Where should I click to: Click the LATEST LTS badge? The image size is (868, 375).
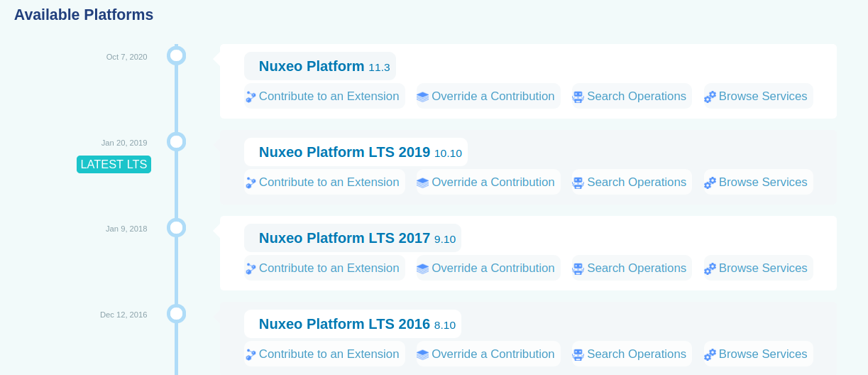tap(114, 165)
